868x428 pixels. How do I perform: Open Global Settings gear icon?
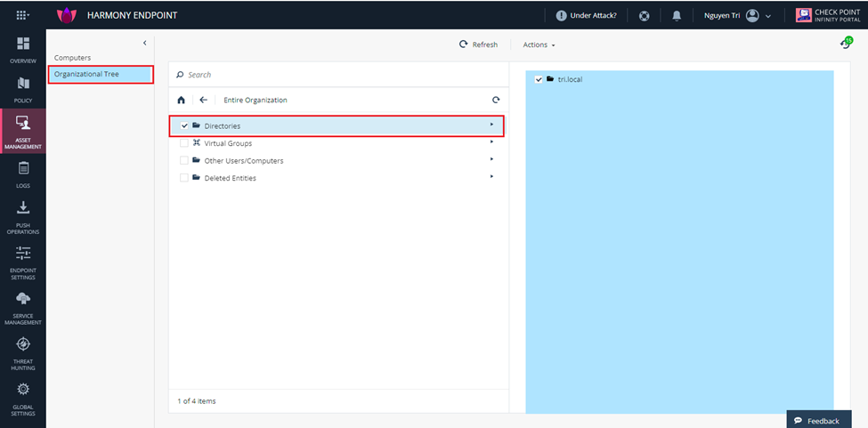(x=22, y=389)
